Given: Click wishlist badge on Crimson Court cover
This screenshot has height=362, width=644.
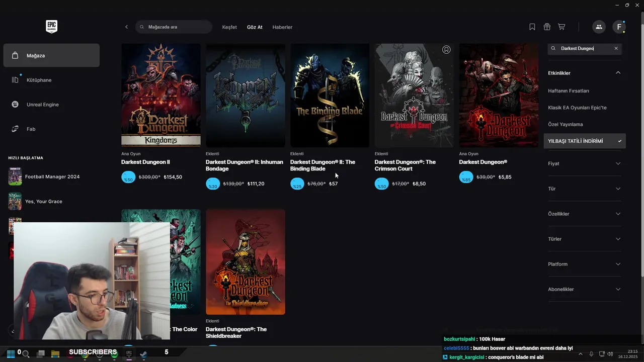Looking at the screenshot, I should pyautogui.click(x=446, y=50).
